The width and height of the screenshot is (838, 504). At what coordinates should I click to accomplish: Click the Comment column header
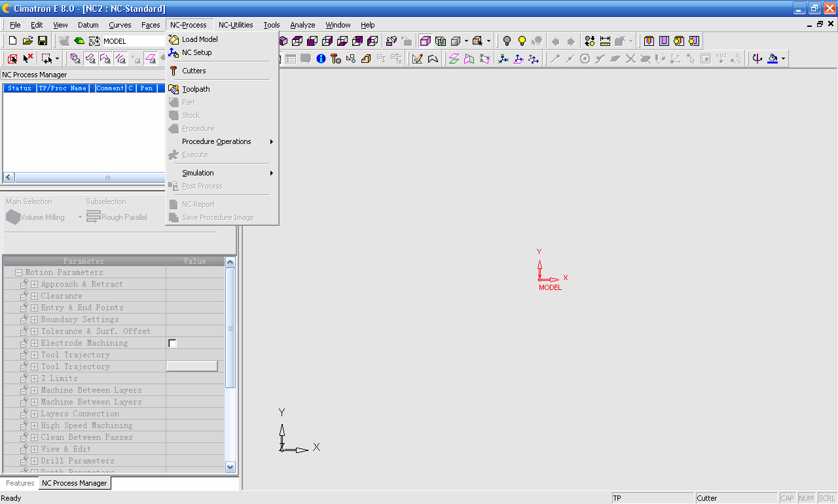(110, 88)
